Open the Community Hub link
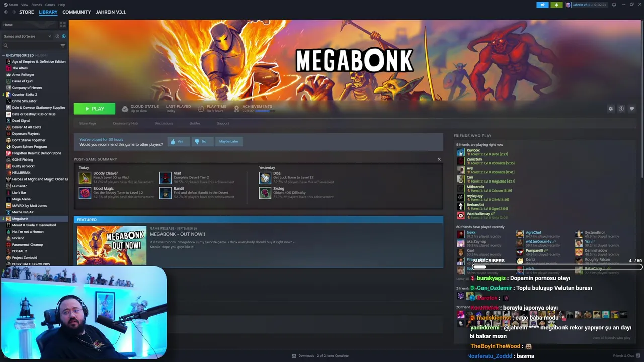Viewport: 644px width, 362px height. click(x=125, y=123)
